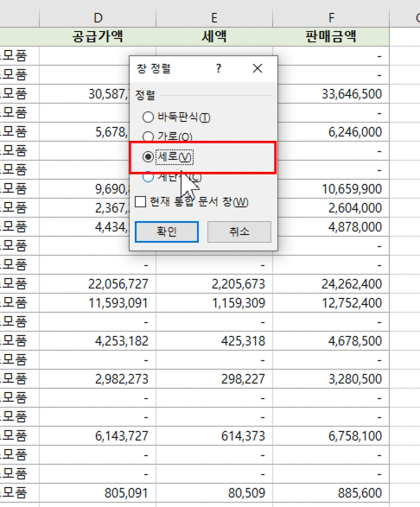This screenshot has height=507, width=420.
Task: Confirm with the 확인 button
Action: [x=167, y=231]
